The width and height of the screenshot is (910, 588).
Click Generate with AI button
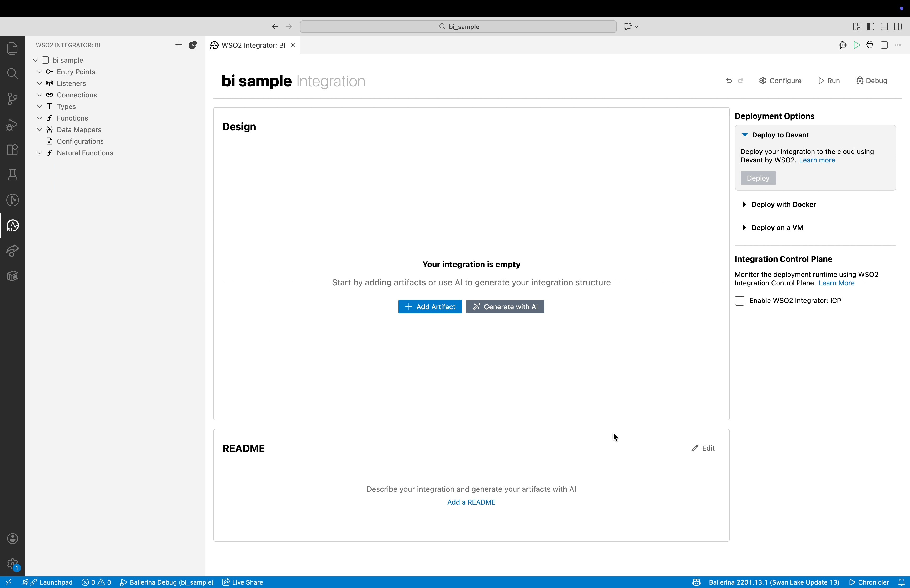[505, 307]
